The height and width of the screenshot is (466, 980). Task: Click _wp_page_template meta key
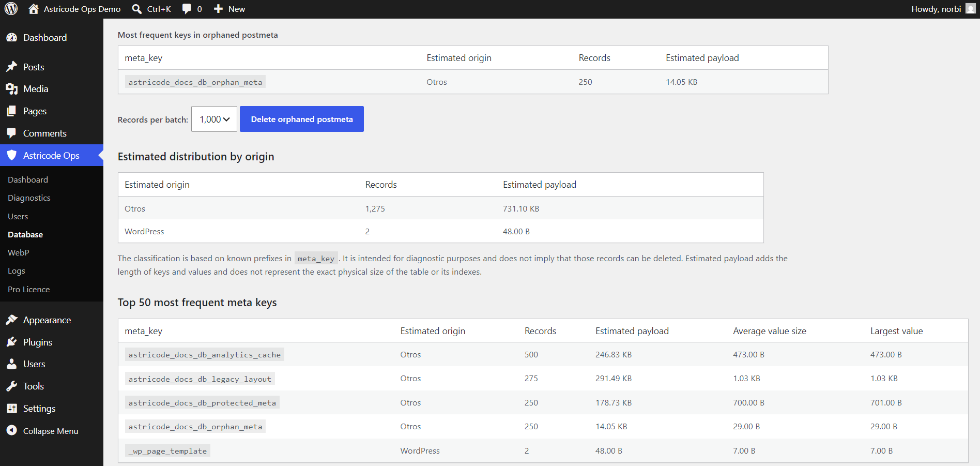pyautogui.click(x=167, y=450)
